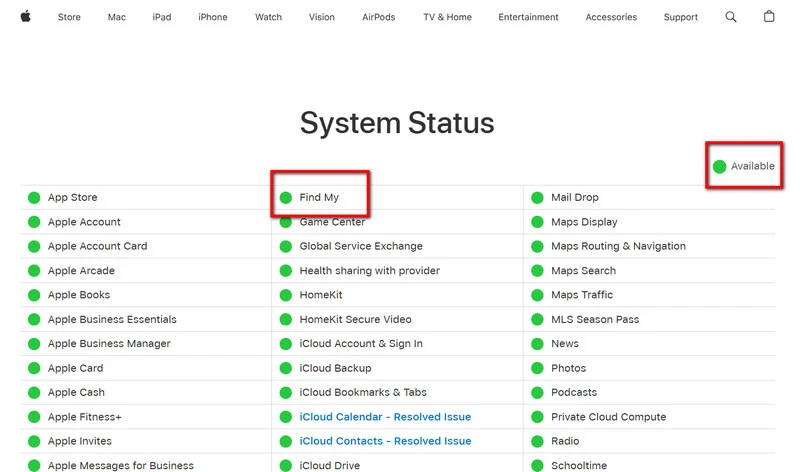
Task: Open the AirPods menu
Action: (x=379, y=17)
